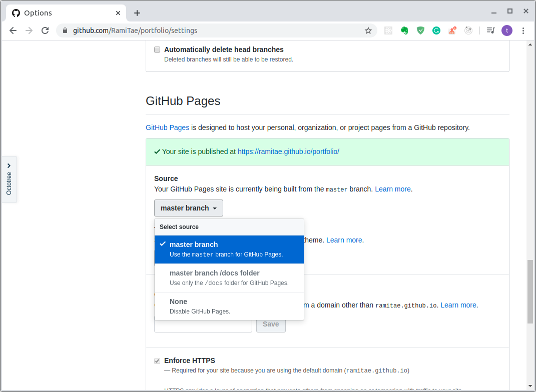Image resolution: width=536 pixels, height=392 pixels.
Task: Open the published site URL link
Action: 288,151
